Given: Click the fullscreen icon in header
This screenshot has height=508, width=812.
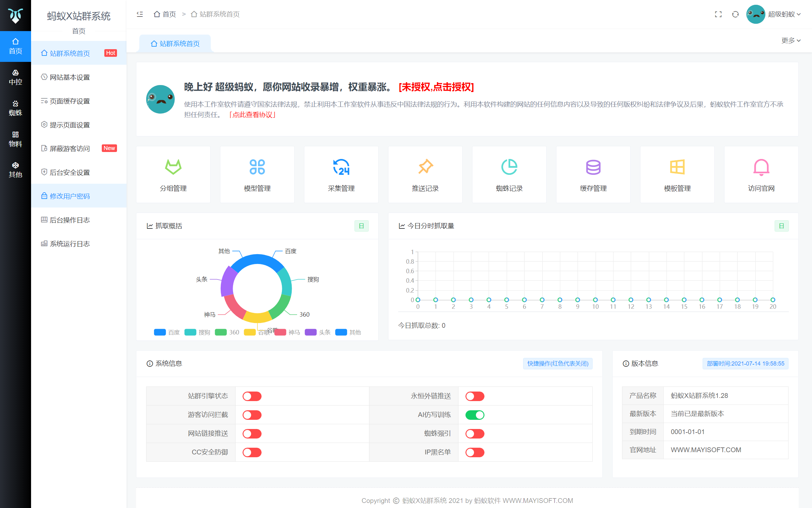Looking at the screenshot, I should tap(718, 14).
